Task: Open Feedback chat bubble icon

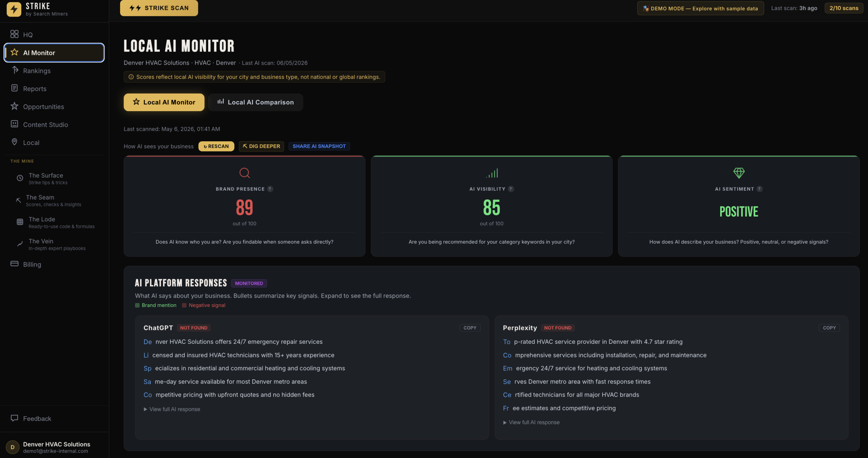Action: (14, 418)
